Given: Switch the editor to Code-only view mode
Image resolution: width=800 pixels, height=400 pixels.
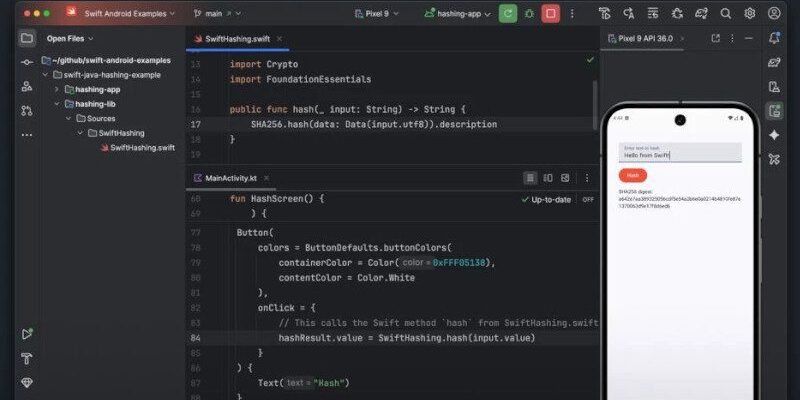Looking at the screenshot, I should point(530,178).
